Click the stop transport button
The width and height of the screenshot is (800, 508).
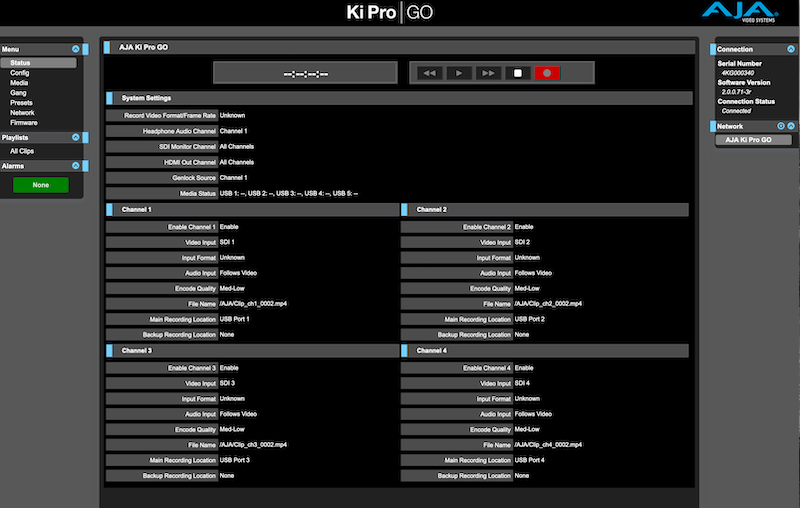[x=517, y=73]
